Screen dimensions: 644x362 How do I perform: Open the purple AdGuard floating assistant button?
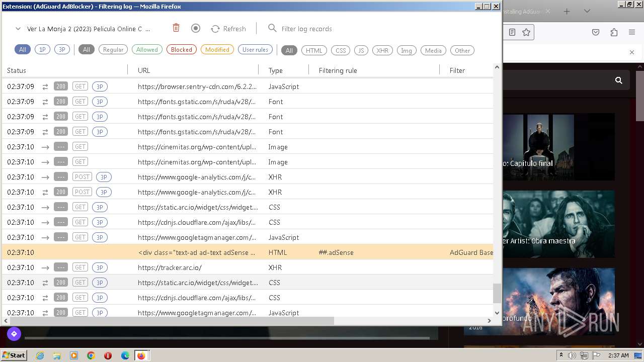pos(14,333)
